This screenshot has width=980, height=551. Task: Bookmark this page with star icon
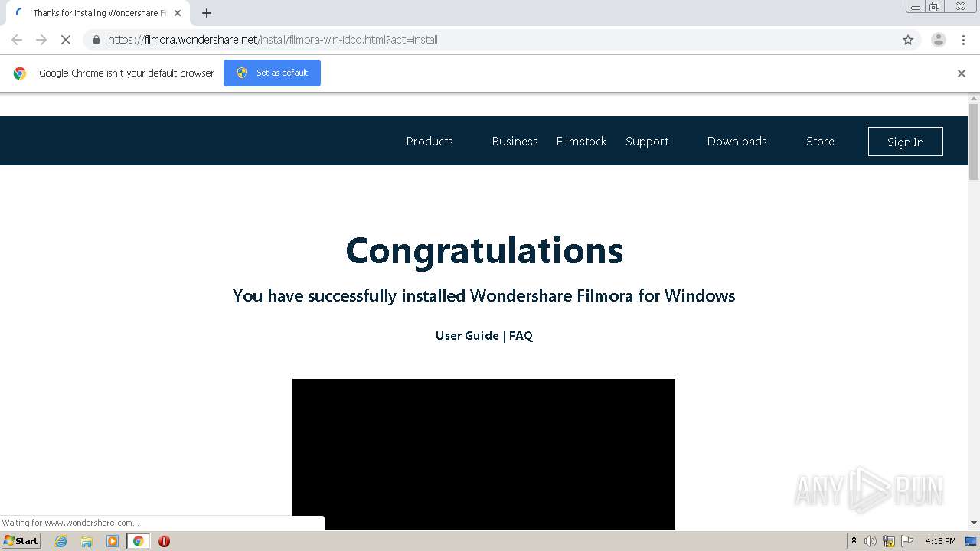click(908, 40)
